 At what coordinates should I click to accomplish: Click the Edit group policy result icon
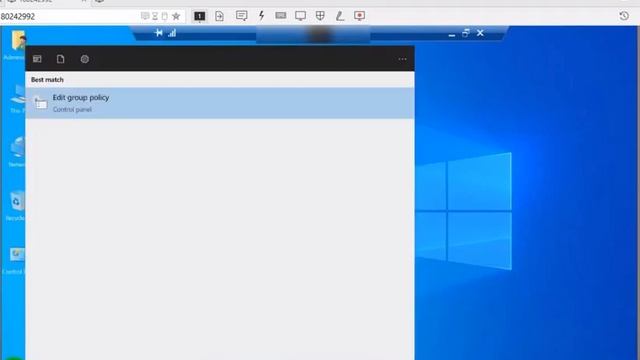[x=40, y=103]
